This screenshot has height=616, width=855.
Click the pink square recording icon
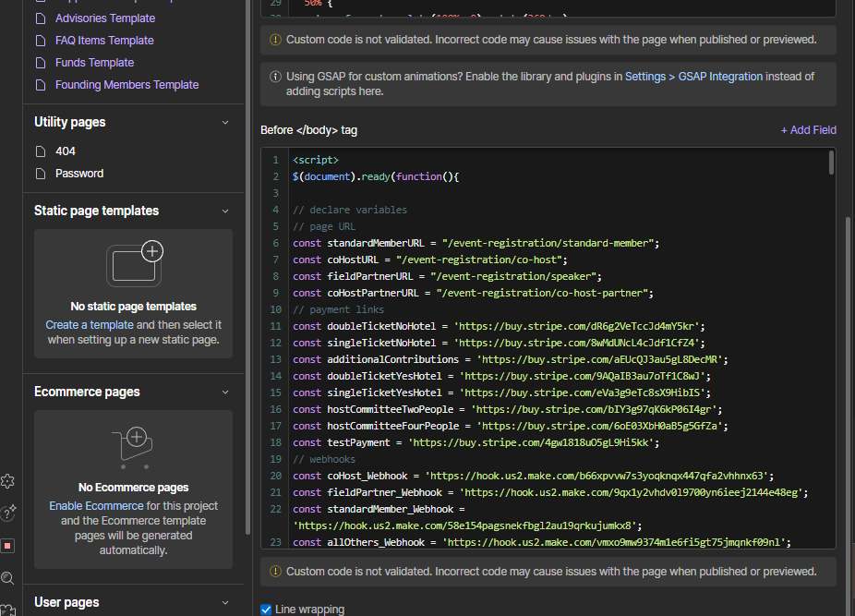(8, 546)
